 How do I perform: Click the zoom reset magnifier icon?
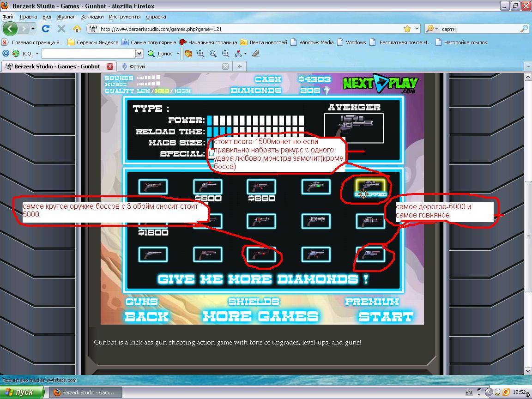pos(213,53)
